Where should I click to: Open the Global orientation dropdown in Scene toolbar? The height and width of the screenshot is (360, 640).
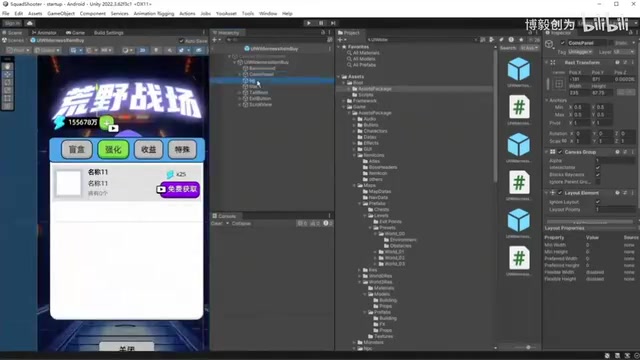tap(47, 50)
